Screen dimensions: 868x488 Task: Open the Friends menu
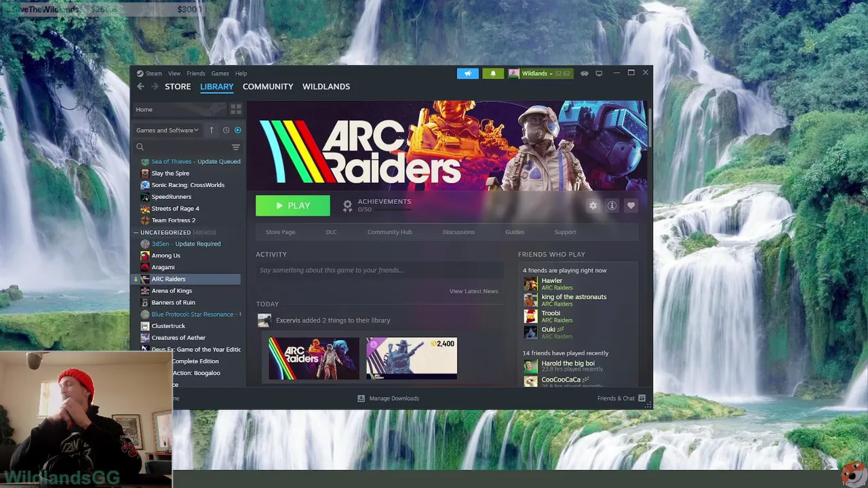pyautogui.click(x=196, y=73)
